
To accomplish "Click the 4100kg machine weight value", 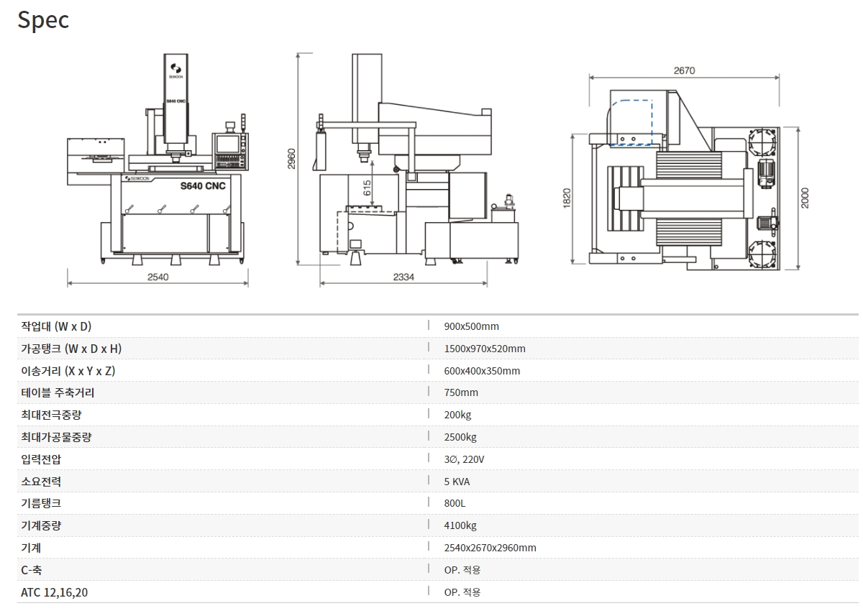I will (460, 525).
